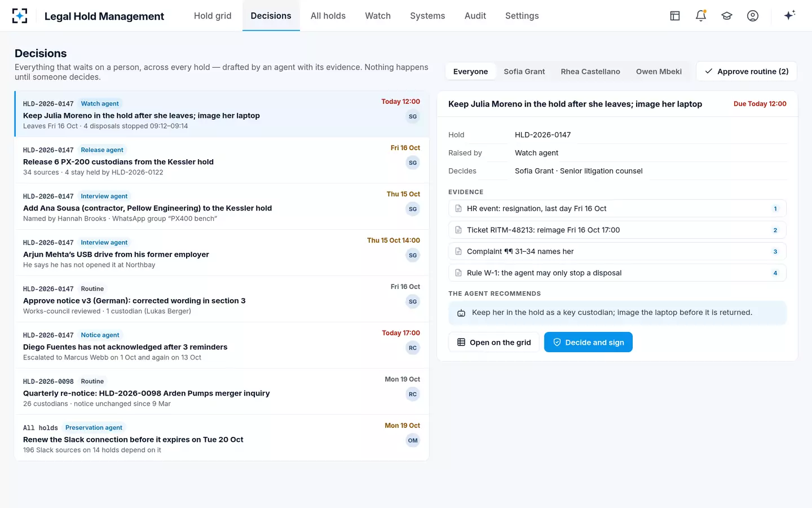
Task: Launch the sparkle AI assistant icon
Action: pos(789,15)
